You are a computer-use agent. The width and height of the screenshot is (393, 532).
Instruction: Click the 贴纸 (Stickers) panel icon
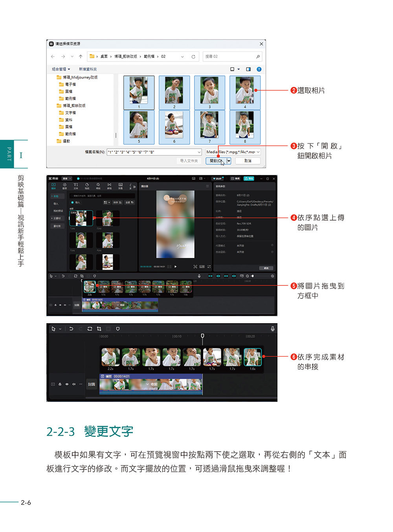point(87,186)
